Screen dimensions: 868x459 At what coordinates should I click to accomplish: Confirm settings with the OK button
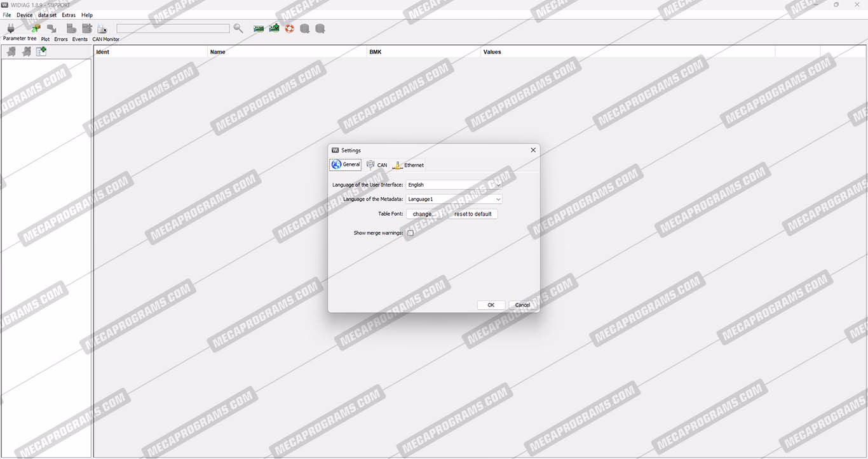(491, 305)
